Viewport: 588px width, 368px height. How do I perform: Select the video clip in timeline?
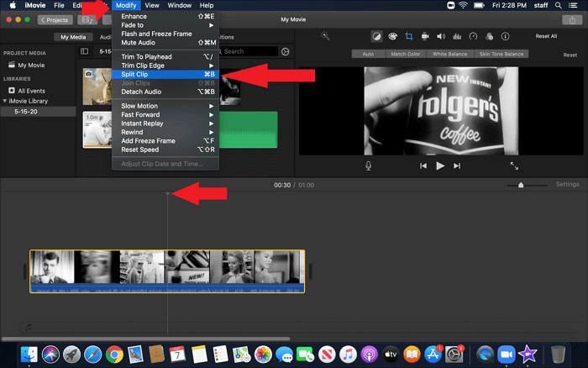coord(168,270)
